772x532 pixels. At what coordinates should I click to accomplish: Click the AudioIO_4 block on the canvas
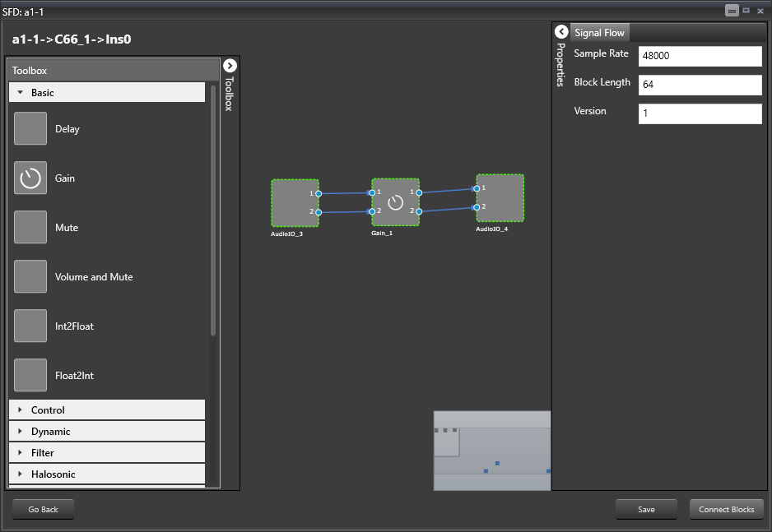pyautogui.click(x=500, y=198)
